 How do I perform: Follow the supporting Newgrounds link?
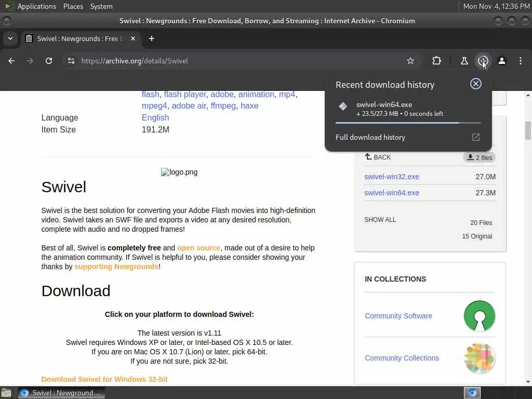pyautogui.click(x=116, y=267)
